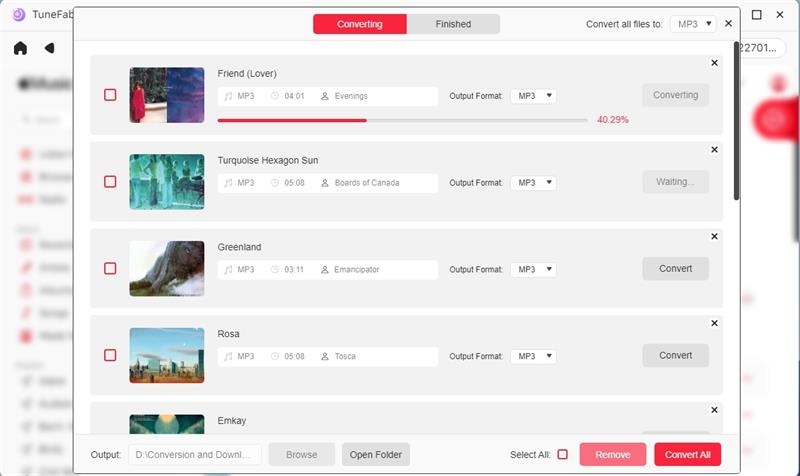
Task: Remove Rosa track using X icon
Action: (x=714, y=324)
